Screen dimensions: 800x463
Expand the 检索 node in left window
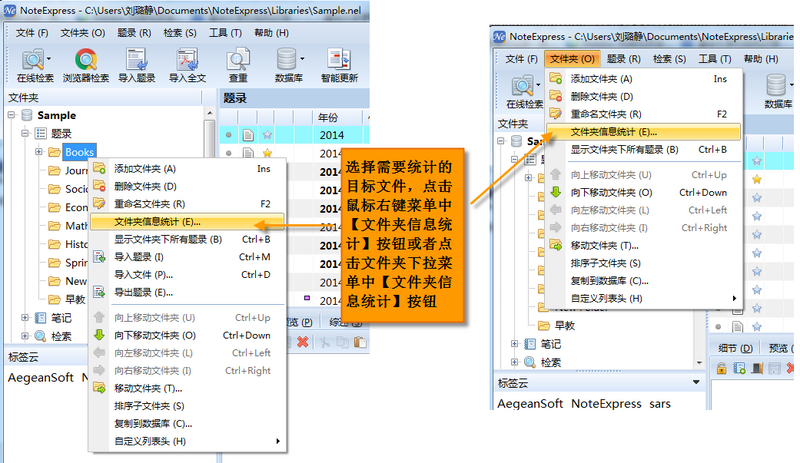(24, 336)
